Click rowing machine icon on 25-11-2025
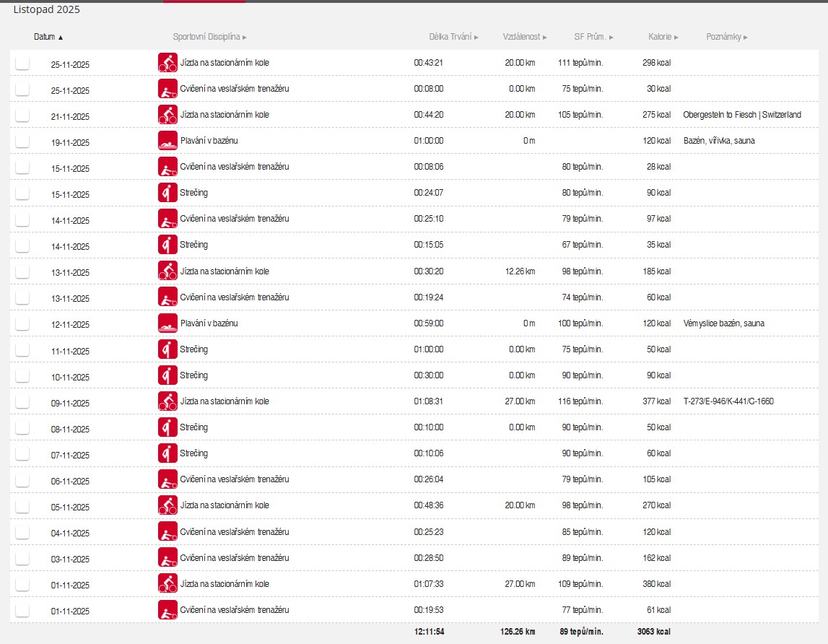 coord(167,89)
